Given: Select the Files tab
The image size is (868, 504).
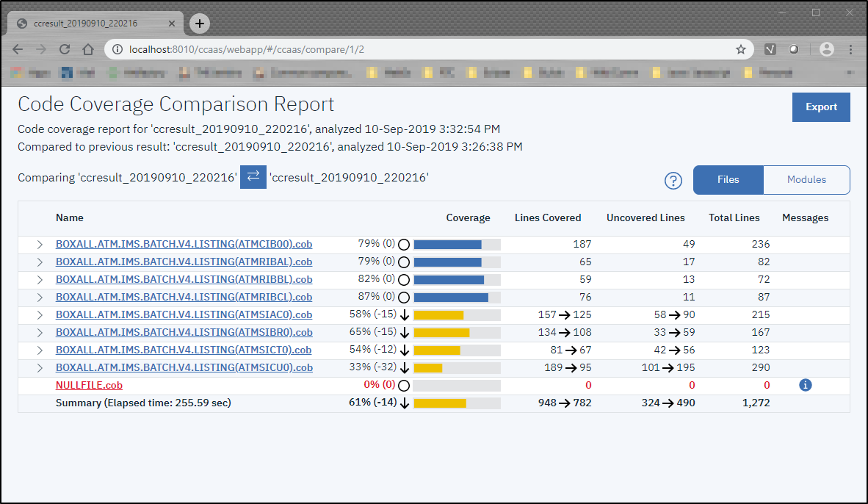Looking at the screenshot, I should pyautogui.click(x=728, y=179).
